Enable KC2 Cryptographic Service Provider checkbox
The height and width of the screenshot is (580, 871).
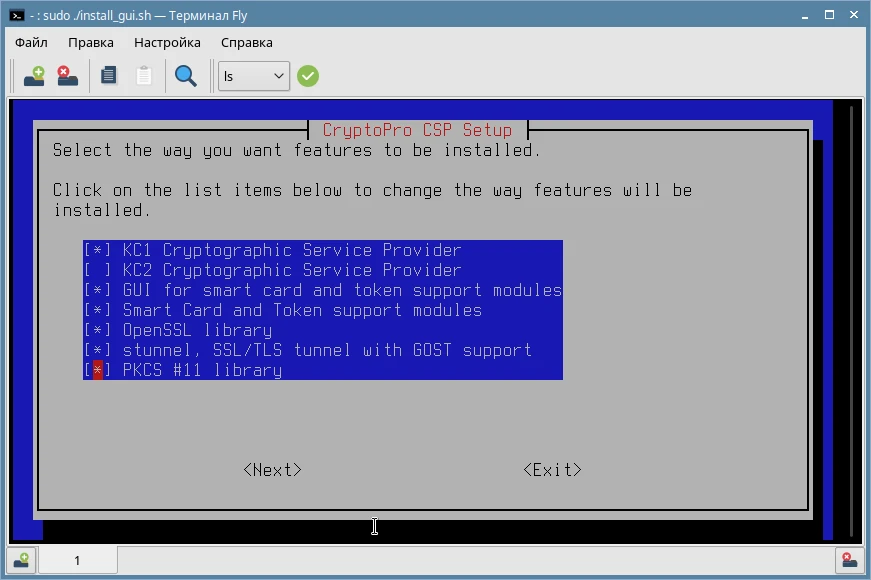tap(97, 271)
